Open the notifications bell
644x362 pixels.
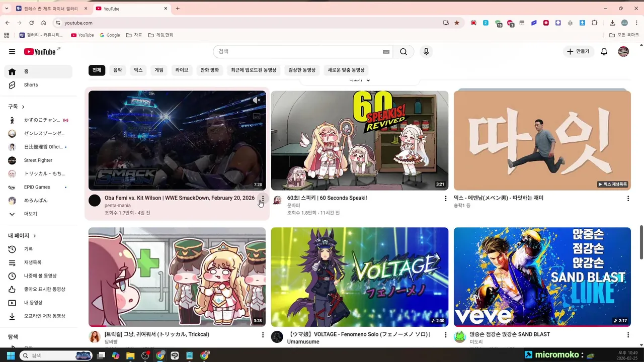(604, 52)
